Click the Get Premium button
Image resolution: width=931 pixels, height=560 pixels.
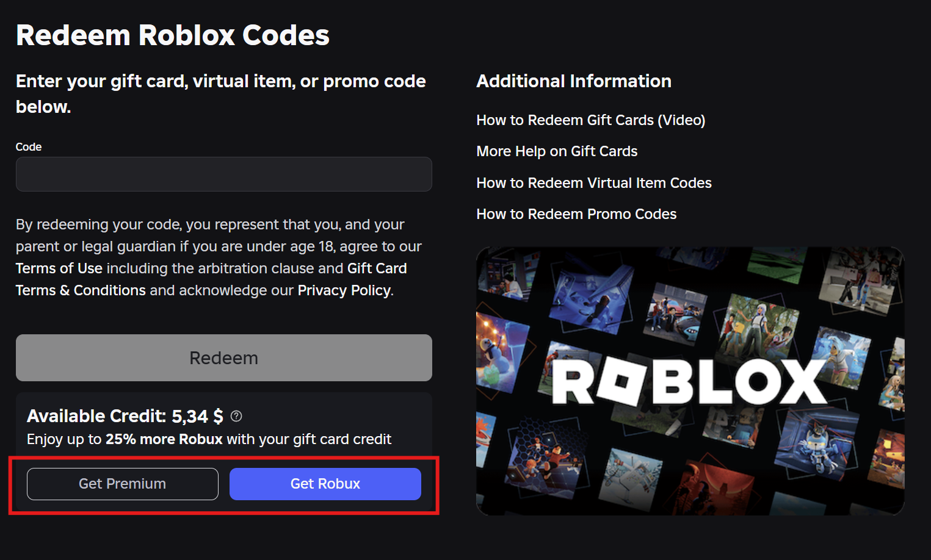point(122,484)
